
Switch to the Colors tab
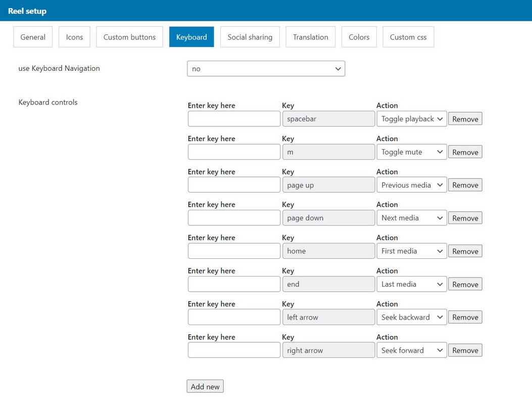[x=359, y=37]
